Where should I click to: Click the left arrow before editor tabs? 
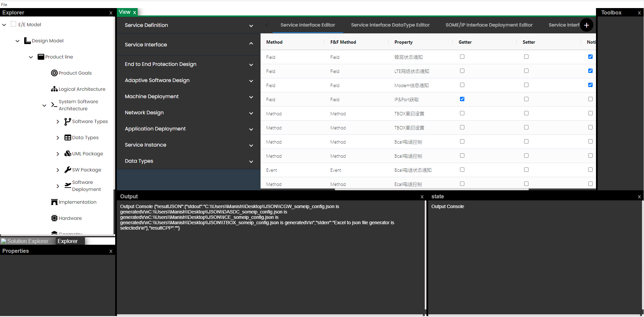[267, 25]
